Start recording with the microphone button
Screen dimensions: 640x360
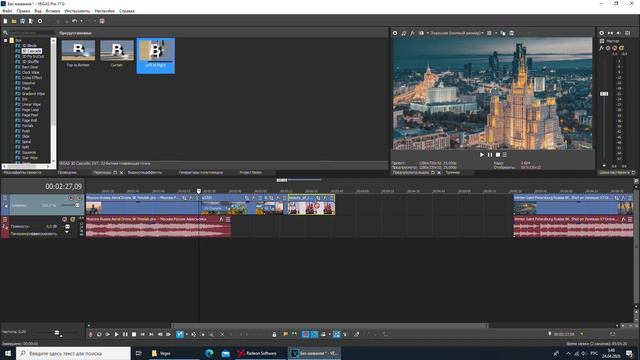(x=90, y=334)
